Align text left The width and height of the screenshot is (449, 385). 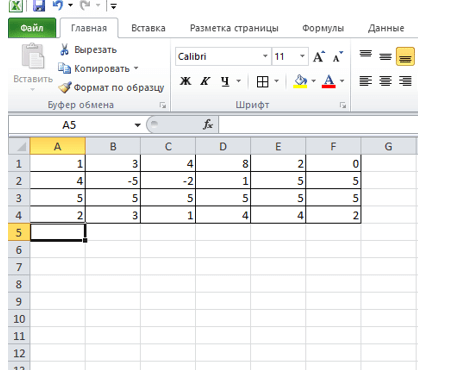pos(366,81)
